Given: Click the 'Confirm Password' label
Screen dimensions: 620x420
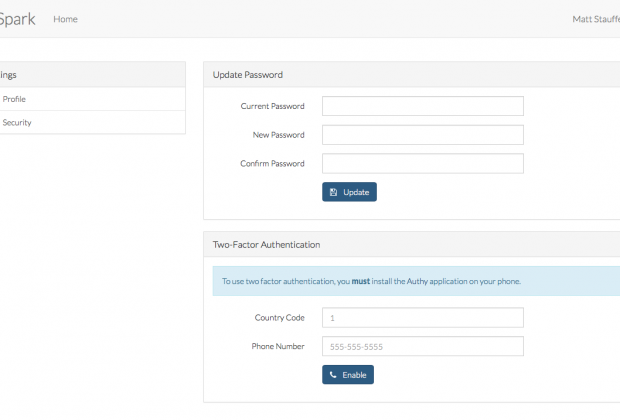Looking at the screenshot, I should coord(272,163).
